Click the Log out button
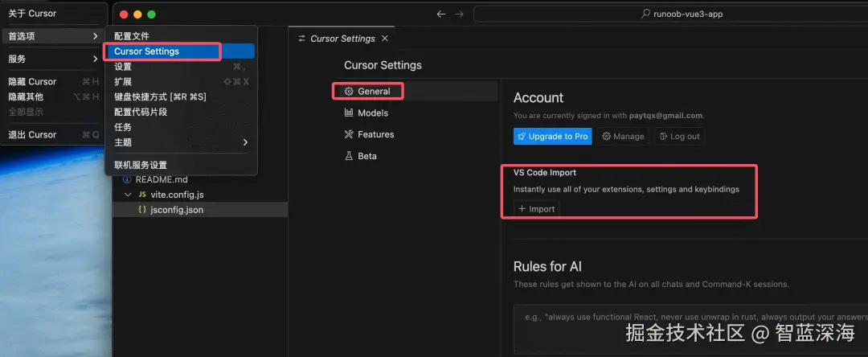Image resolution: width=868 pixels, height=357 pixels. coord(680,136)
